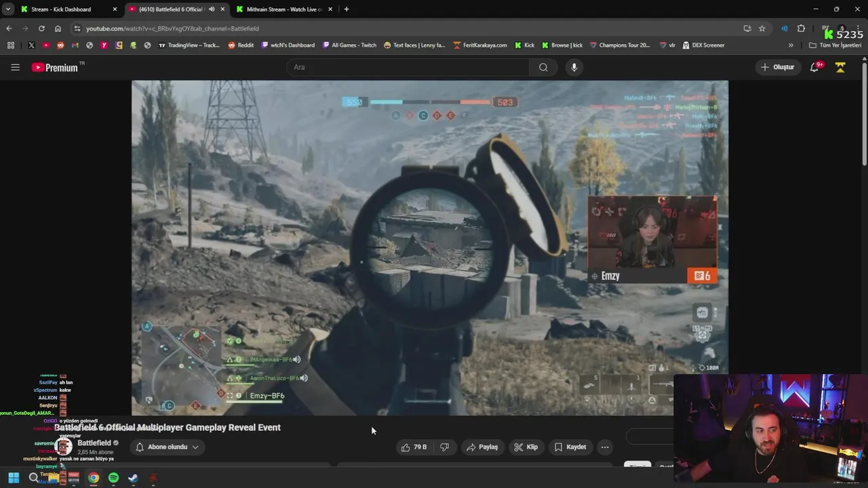This screenshot has width=868, height=488.
Task: Open the Chrome extensions puzzle icon
Action: pyautogui.click(x=801, y=28)
